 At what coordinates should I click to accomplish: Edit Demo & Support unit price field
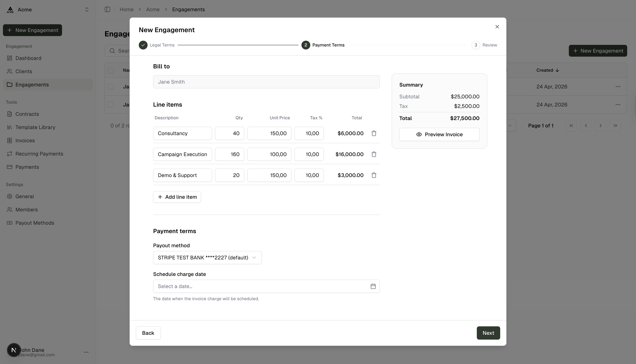click(269, 175)
